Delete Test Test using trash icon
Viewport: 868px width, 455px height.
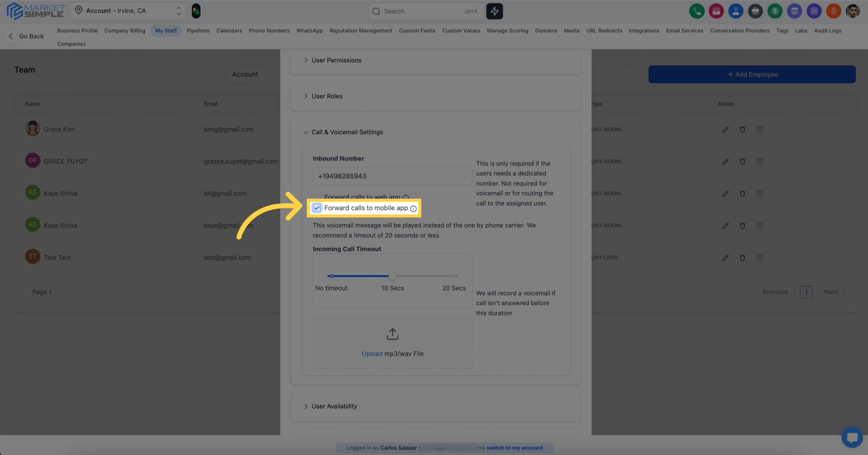coord(742,258)
